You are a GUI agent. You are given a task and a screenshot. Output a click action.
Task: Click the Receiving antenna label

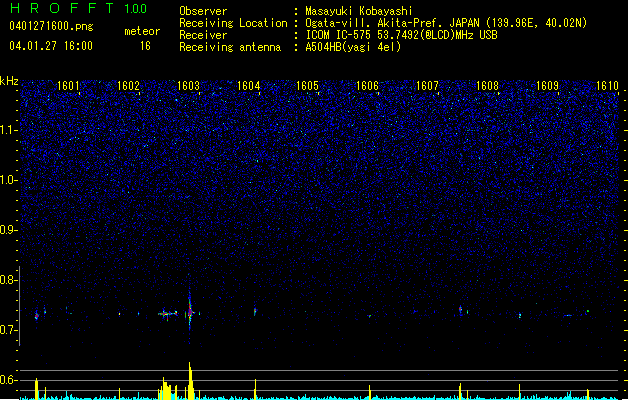[230, 47]
